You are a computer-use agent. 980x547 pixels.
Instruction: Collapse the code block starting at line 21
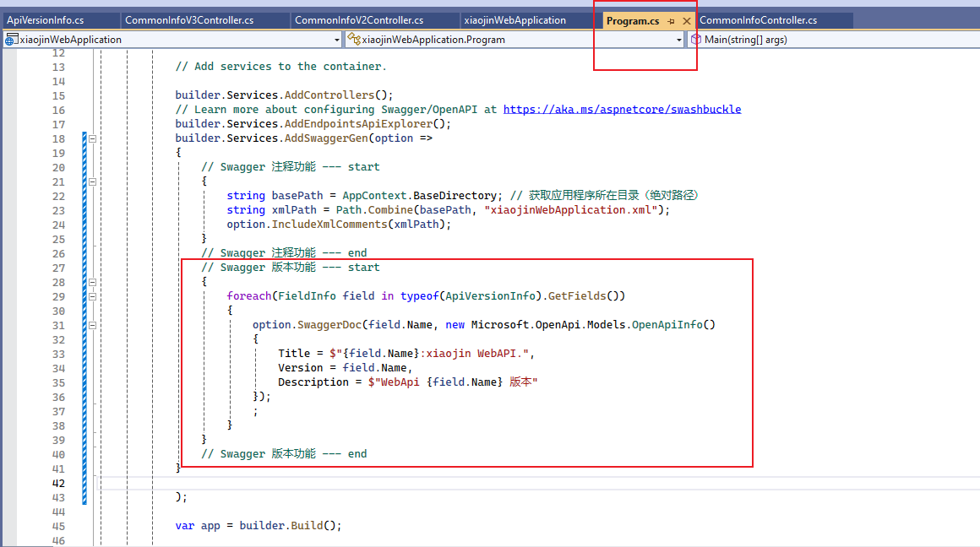pos(93,181)
